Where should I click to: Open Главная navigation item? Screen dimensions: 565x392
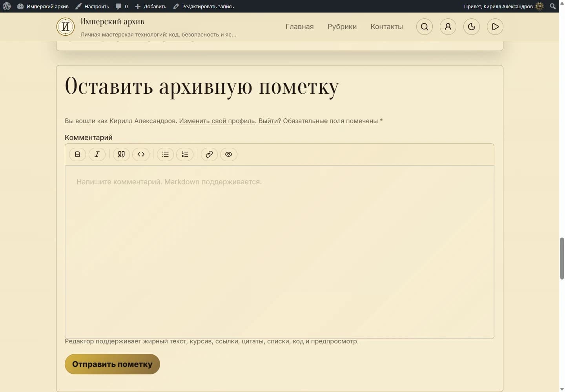click(x=300, y=27)
